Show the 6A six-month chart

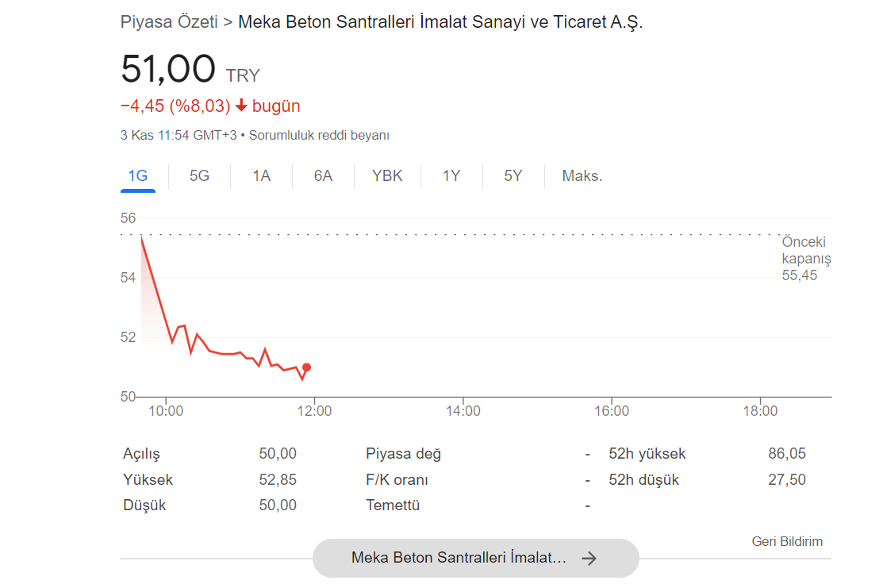coord(323,176)
